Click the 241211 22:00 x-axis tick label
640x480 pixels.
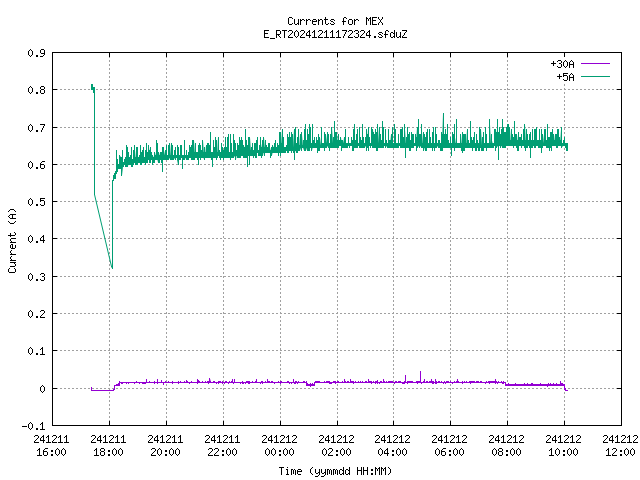(x=222, y=446)
